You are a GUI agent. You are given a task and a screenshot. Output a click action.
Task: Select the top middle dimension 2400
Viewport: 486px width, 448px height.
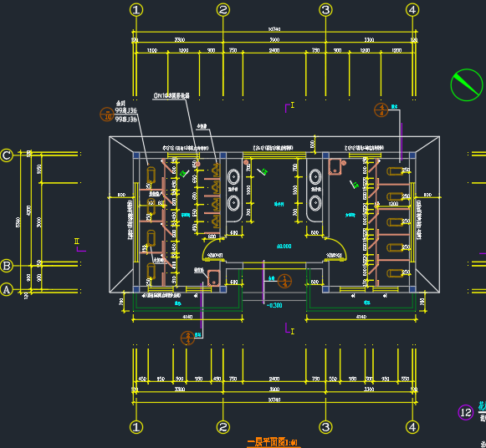click(274, 50)
